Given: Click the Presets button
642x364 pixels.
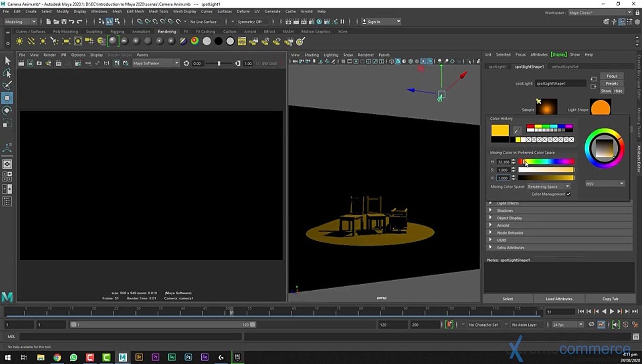Looking at the screenshot, I should click(x=612, y=83).
